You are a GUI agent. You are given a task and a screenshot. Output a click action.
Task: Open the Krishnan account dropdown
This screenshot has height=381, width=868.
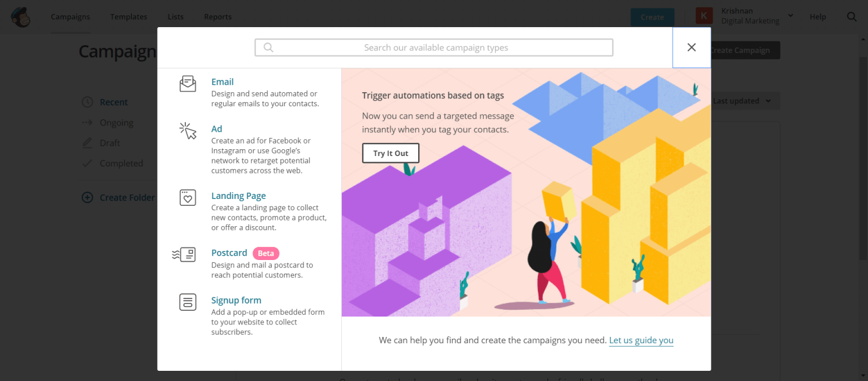[790, 16]
